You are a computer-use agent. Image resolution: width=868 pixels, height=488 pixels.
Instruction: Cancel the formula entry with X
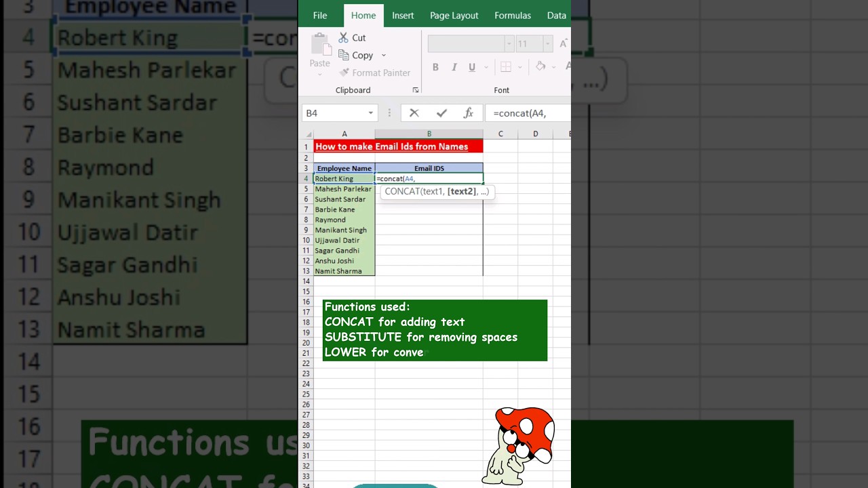click(x=414, y=113)
